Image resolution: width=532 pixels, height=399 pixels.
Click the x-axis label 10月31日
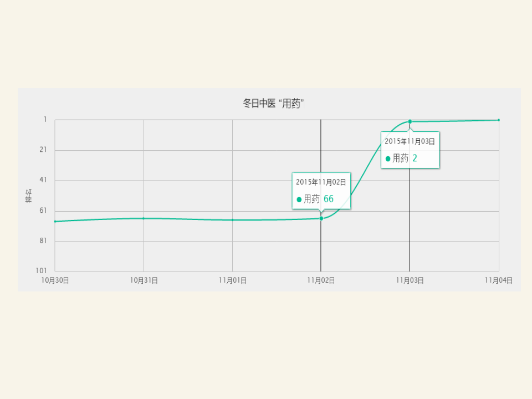tap(144, 280)
